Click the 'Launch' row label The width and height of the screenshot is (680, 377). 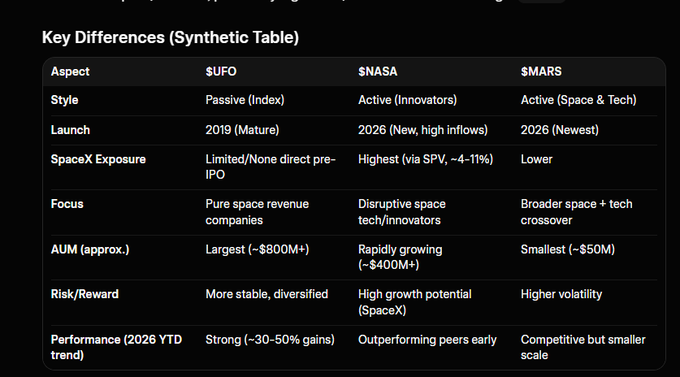click(70, 130)
